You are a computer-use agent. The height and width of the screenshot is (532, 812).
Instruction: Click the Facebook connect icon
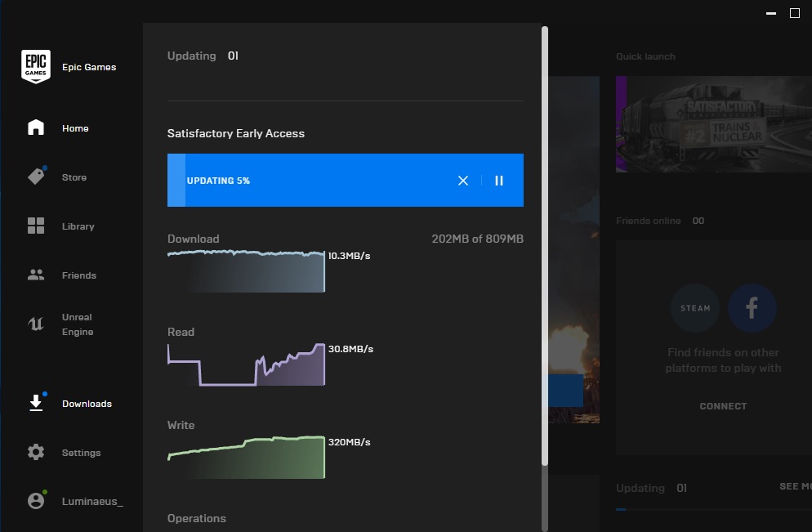click(752, 308)
